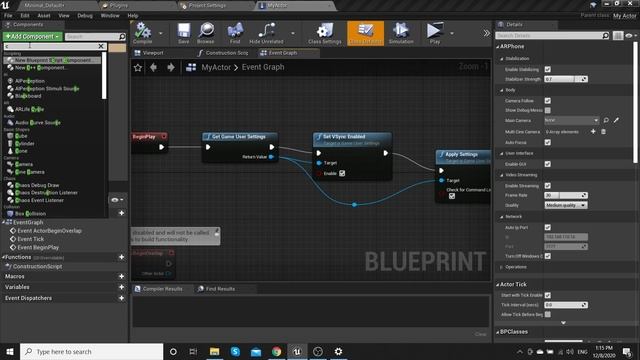Toggle Auto Focus checkbox

click(x=548, y=142)
